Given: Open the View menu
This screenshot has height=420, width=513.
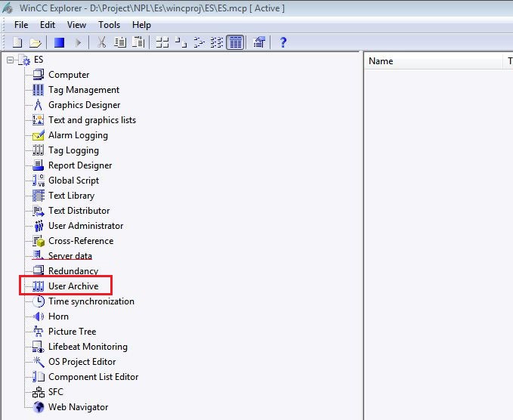Looking at the screenshot, I should coord(76,25).
